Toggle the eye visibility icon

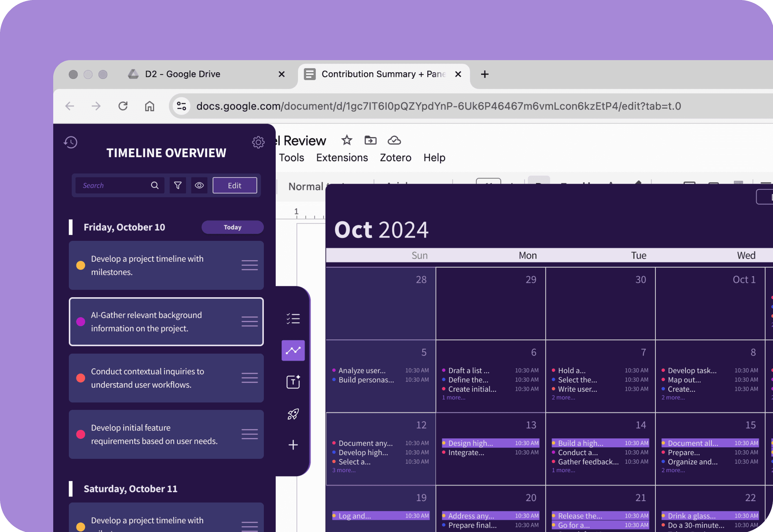click(x=199, y=185)
